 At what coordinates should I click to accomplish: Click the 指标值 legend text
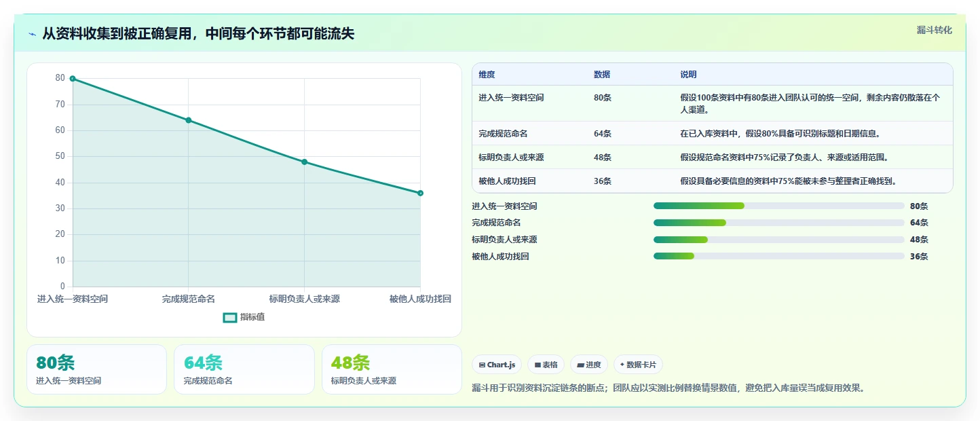click(x=252, y=317)
